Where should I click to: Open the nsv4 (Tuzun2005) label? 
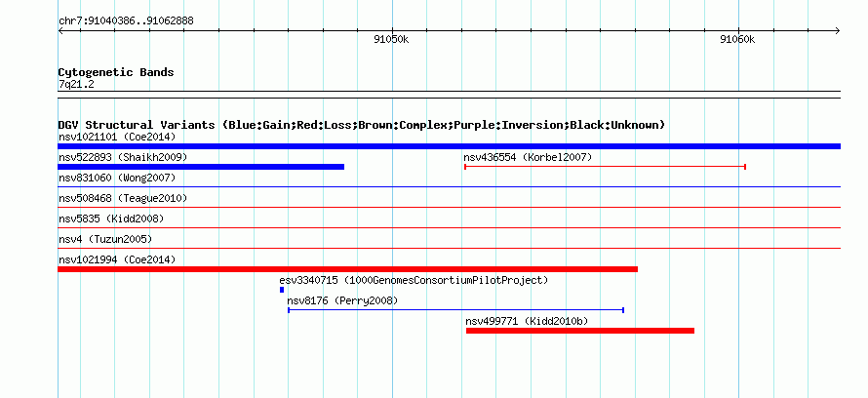(x=105, y=239)
